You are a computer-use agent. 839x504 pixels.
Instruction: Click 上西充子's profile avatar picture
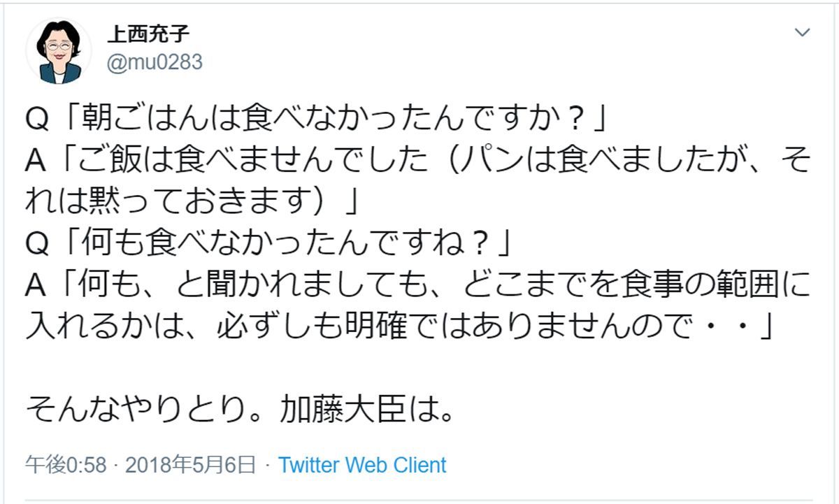pyautogui.click(x=59, y=51)
